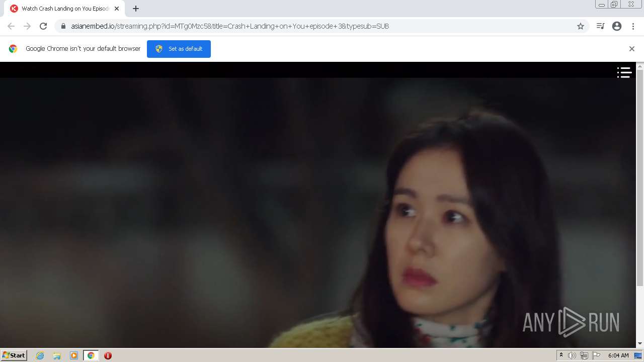Image resolution: width=644 pixels, height=362 pixels.
Task: Click the red stop-sign taskbar icon
Action: coord(108,355)
